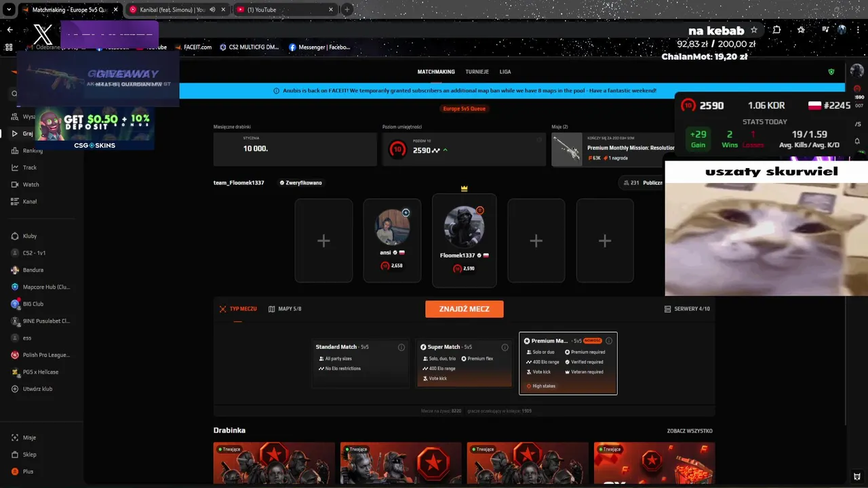This screenshot has height=488, width=868.
Task: Click the Zobacz wszystko link
Action: point(690,431)
